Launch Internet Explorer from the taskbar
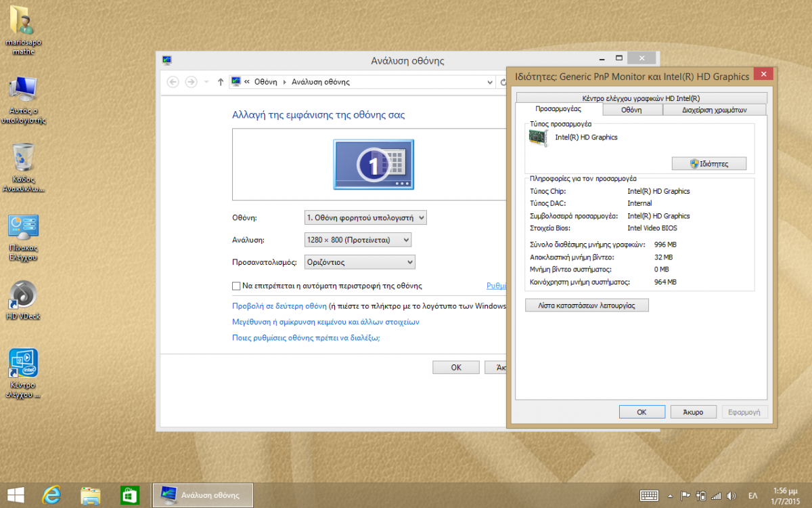812x508 pixels. (51, 495)
